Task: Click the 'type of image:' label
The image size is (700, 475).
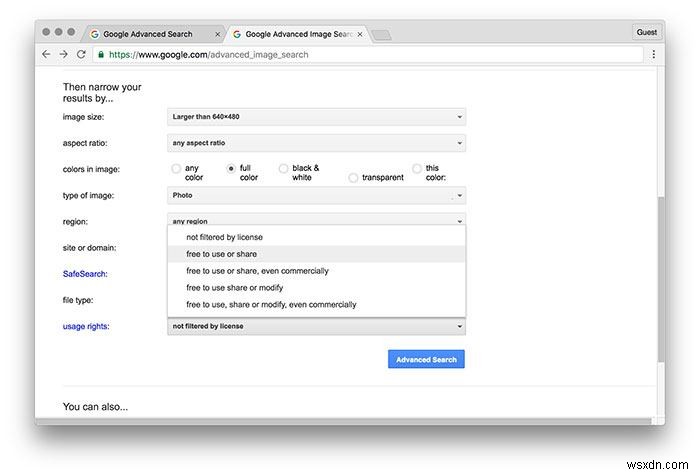Action: (x=88, y=196)
